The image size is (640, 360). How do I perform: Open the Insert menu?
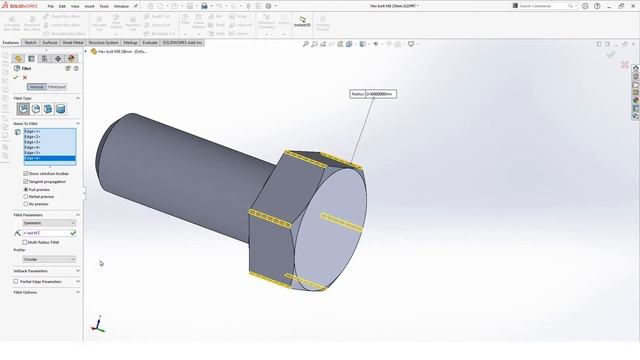click(89, 7)
